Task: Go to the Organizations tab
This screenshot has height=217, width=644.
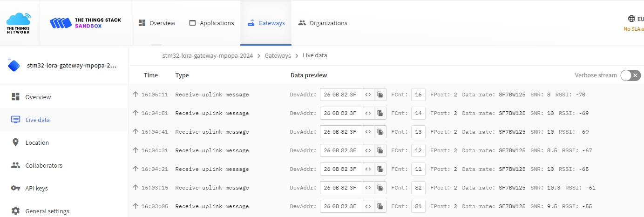Action: click(323, 23)
